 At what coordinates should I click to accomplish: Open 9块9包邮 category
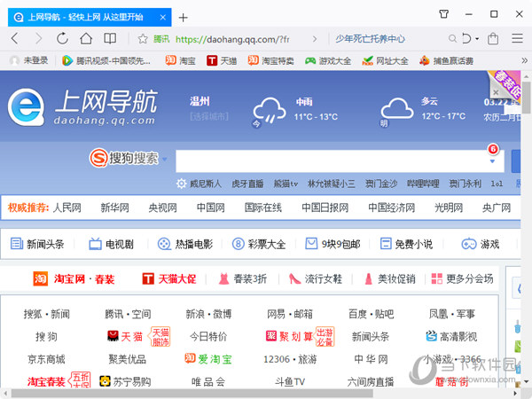332,244
